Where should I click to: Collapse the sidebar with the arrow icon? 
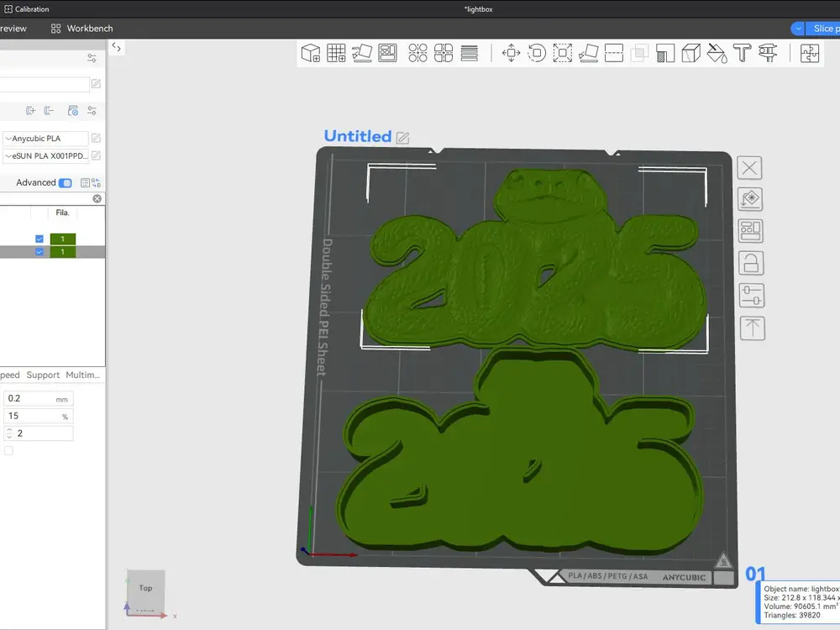pos(116,47)
